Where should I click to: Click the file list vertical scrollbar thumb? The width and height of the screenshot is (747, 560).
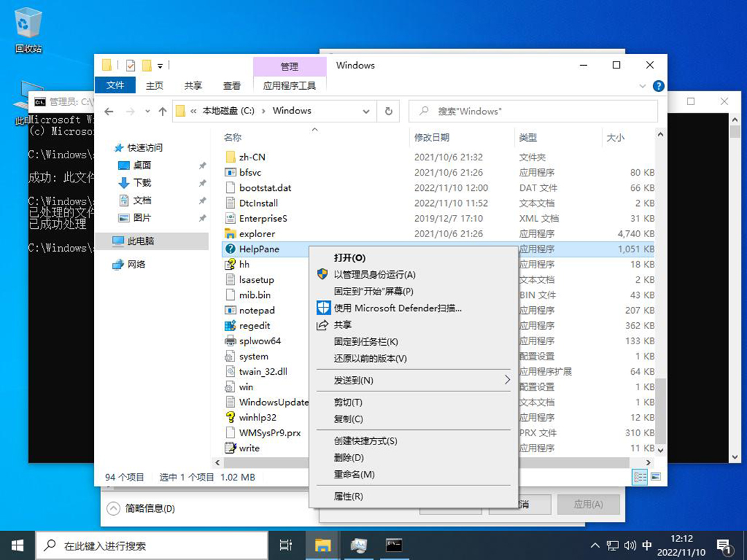pyautogui.click(x=661, y=411)
